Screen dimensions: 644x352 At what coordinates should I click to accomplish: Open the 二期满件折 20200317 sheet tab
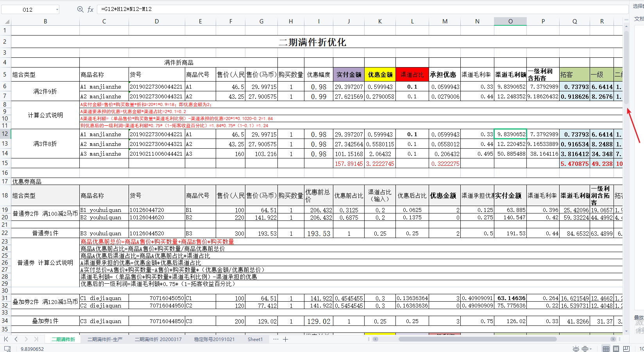pos(158,339)
